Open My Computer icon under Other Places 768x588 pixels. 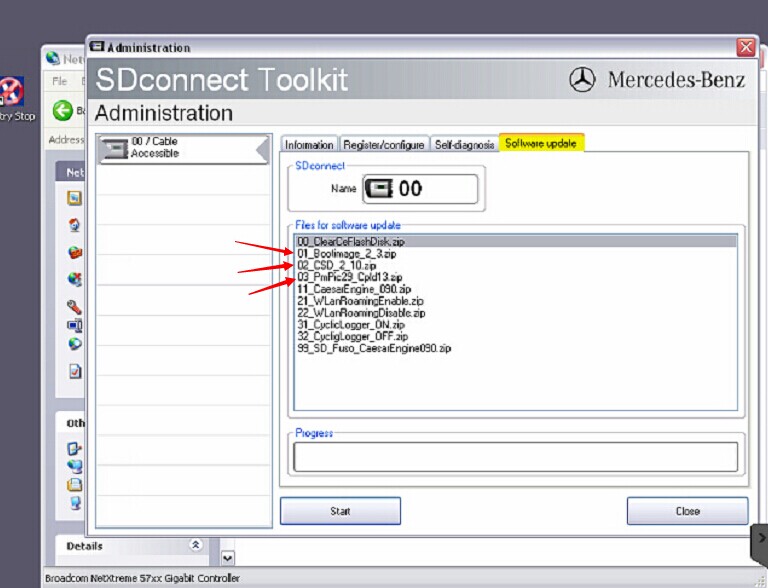click(75, 503)
